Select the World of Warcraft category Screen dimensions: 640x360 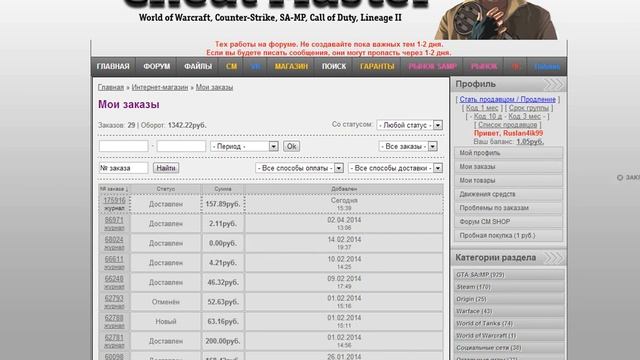pos(509,336)
